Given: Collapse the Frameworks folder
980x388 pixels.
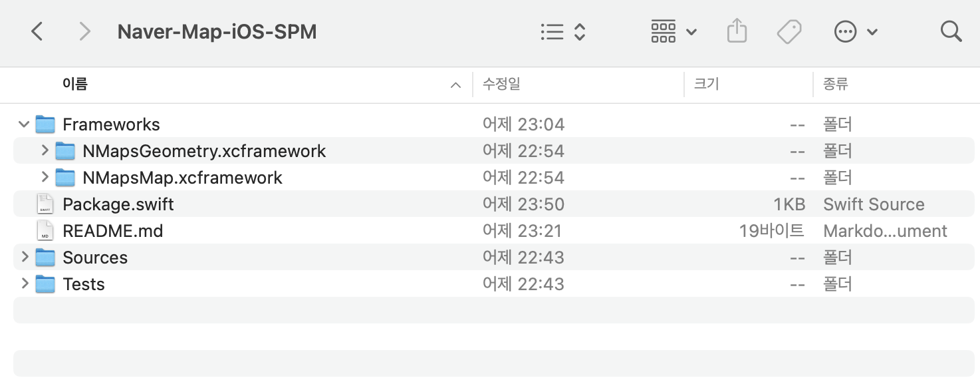Looking at the screenshot, I should click(x=24, y=124).
